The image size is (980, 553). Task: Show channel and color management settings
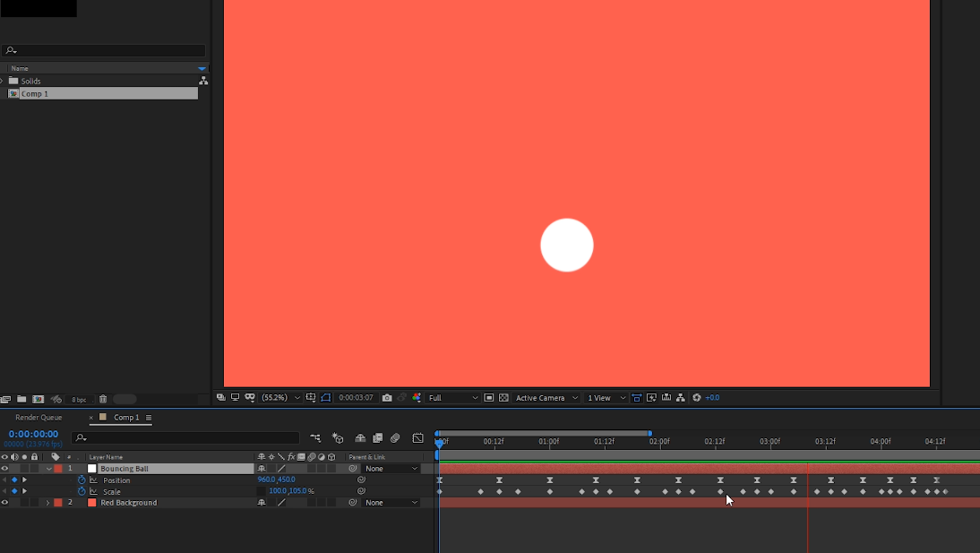click(417, 397)
